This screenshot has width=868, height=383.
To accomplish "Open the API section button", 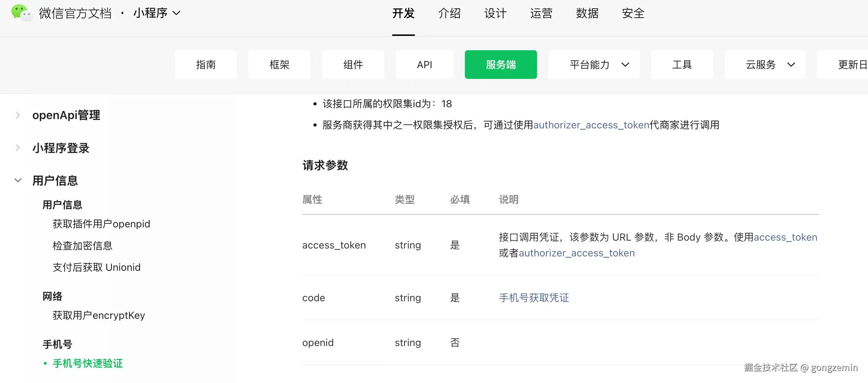I will 425,65.
